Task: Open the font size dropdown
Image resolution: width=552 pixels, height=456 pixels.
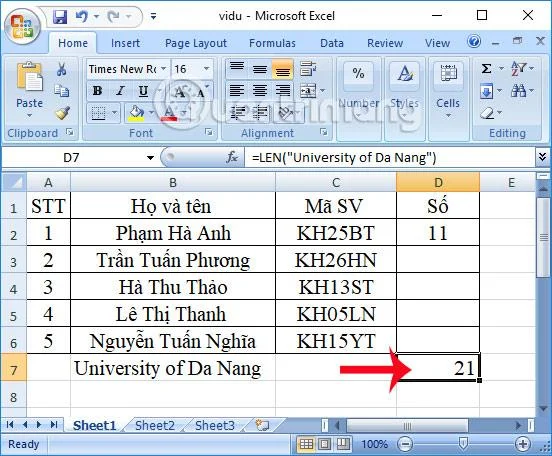Action: (207, 69)
